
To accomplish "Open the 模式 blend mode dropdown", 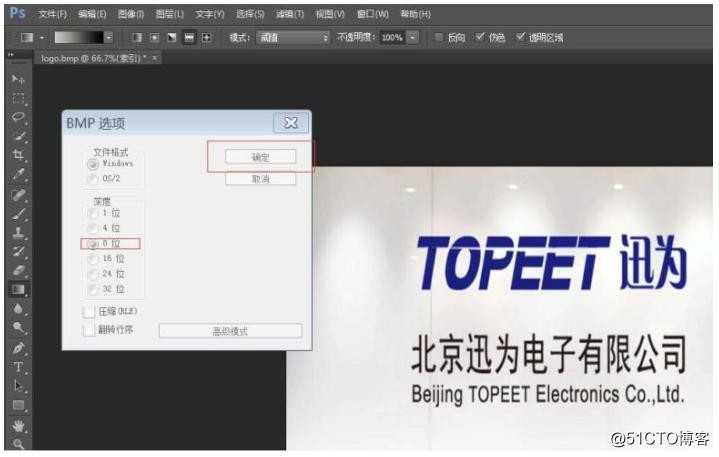I will pos(293,38).
